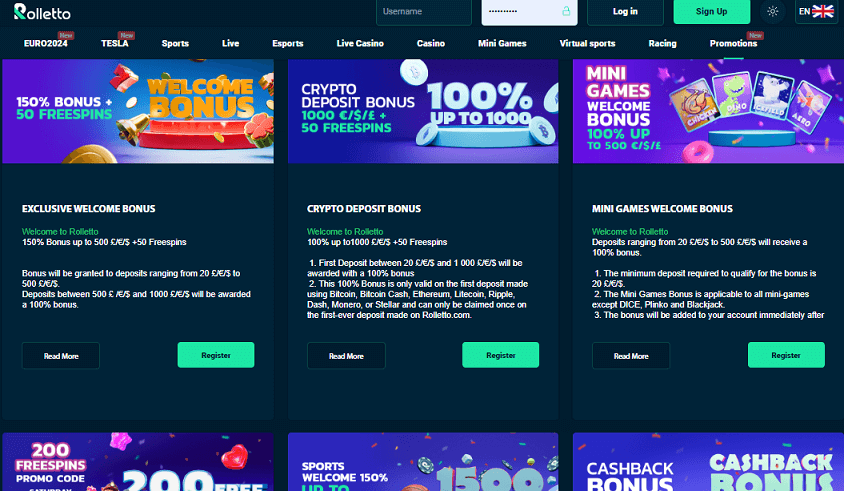Click the Cashback Bonus banner
The image size is (844, 491).
(708, 462)
